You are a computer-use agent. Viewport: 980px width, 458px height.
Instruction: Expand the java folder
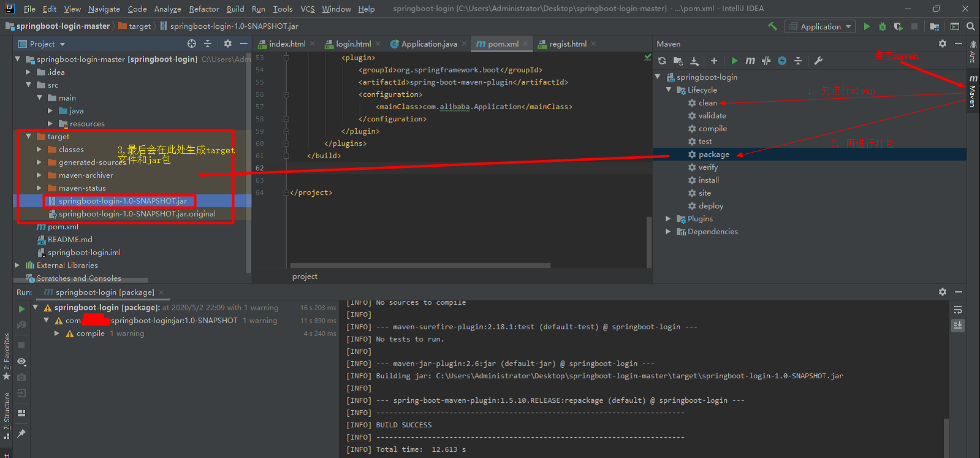tap(50, 111)
